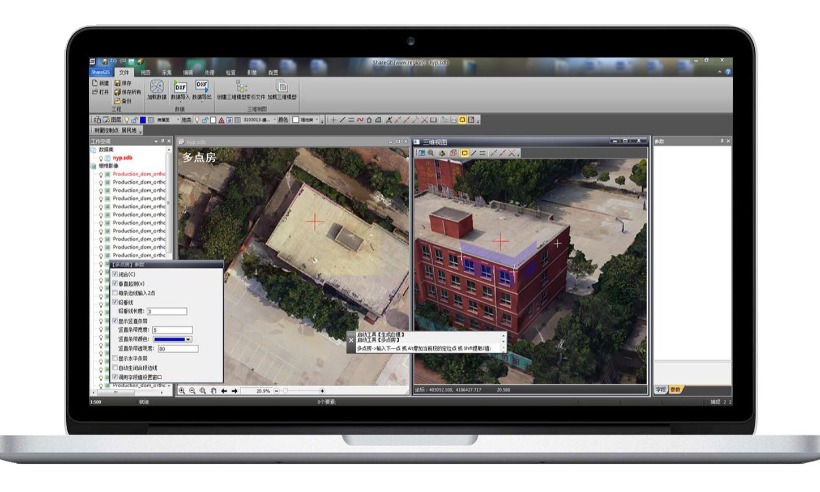Click the 备份 backup button

[123, 100]
